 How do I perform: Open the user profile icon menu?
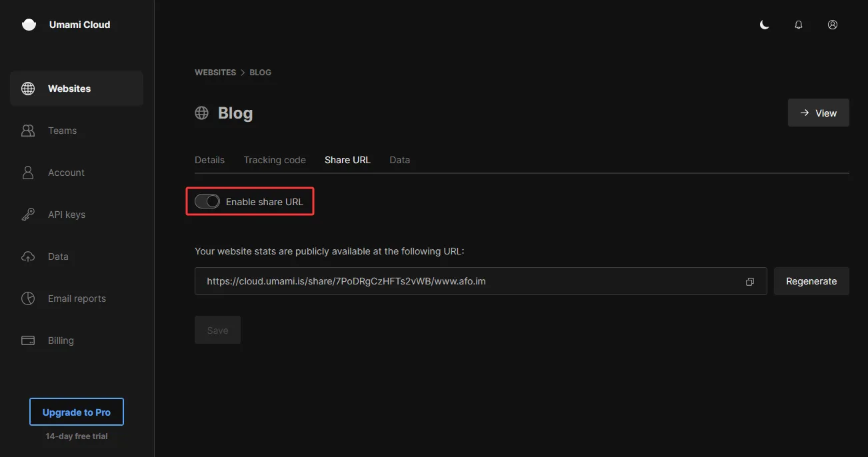click(x=832, y=25)
